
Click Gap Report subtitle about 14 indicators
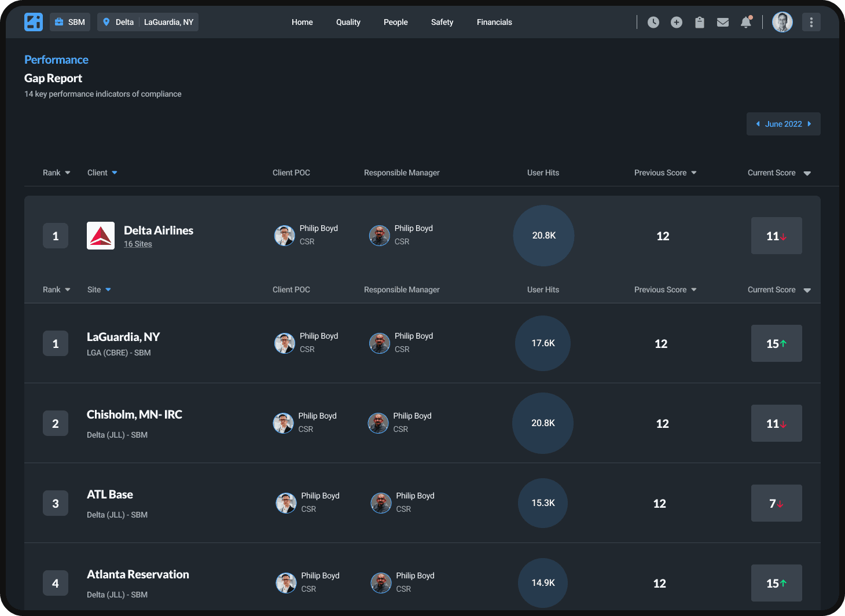click(x=103, y=94)
